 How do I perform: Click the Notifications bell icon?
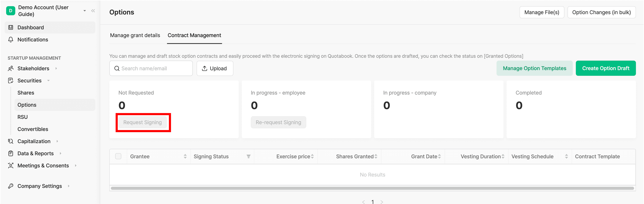pos(11,39)
